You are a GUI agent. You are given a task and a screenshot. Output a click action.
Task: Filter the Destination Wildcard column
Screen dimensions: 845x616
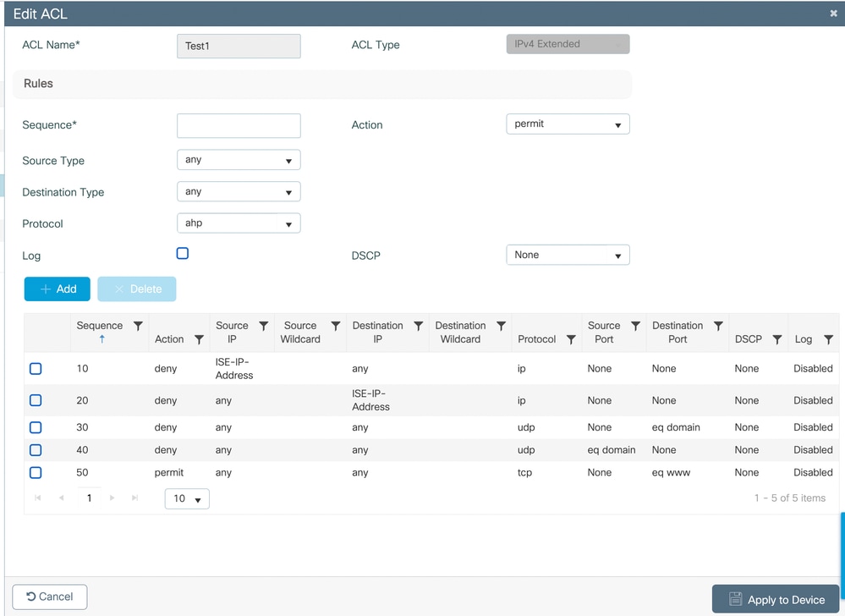tap(501, 324)
